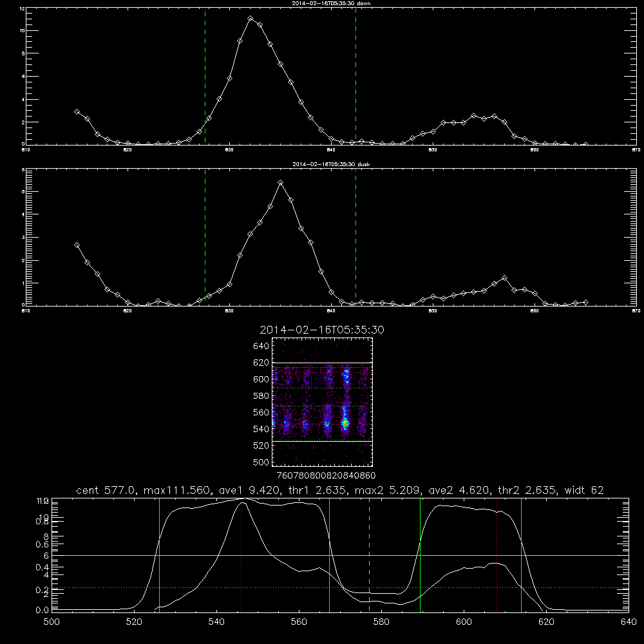The height and width of the screenshot is (644, 644).
Task: Click x-axis label '580' on bottom plot
Action: click(x=381, y=622)
